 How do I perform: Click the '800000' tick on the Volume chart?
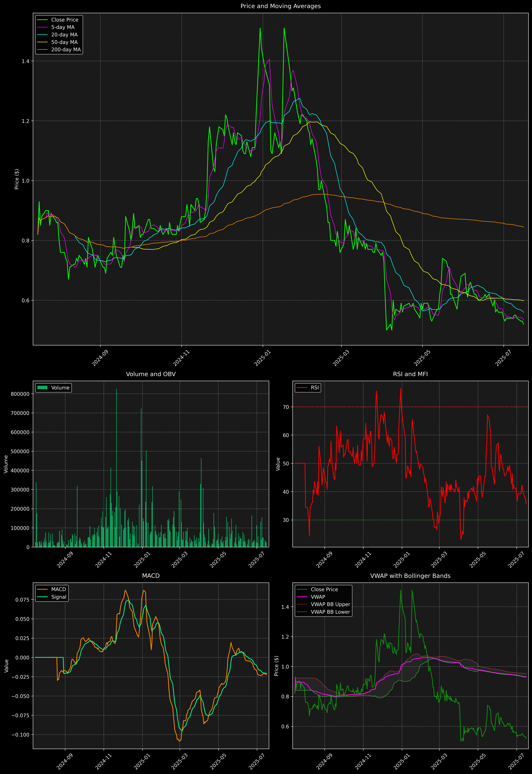click(20, 394)
